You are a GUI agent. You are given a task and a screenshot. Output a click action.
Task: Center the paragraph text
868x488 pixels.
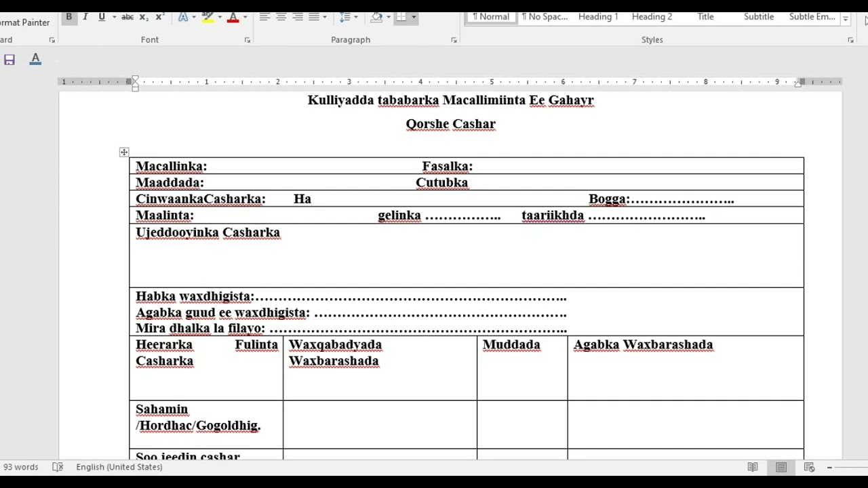pos(281,17)
